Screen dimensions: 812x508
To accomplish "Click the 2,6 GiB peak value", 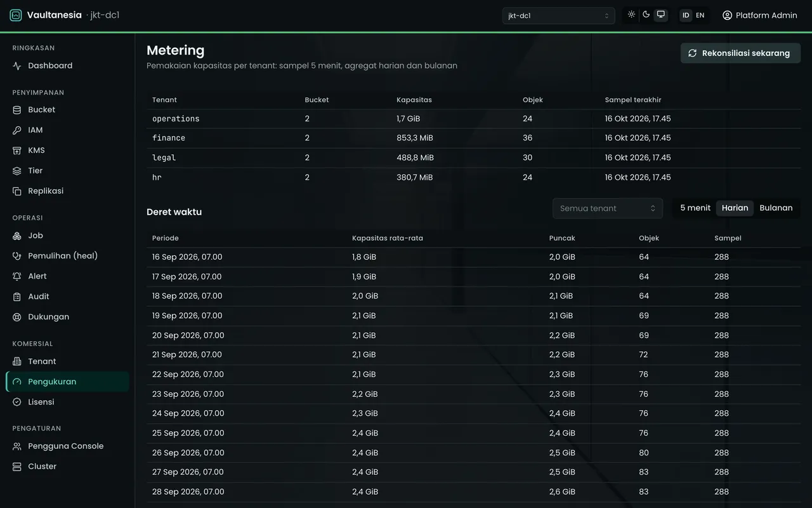I will pyautogui.click(x=562, y=491).
